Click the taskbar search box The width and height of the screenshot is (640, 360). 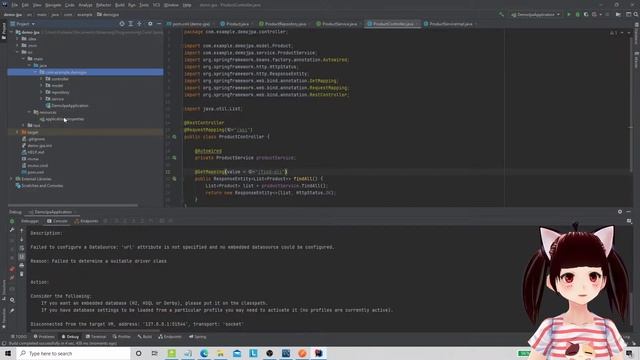tap(73, 353)
